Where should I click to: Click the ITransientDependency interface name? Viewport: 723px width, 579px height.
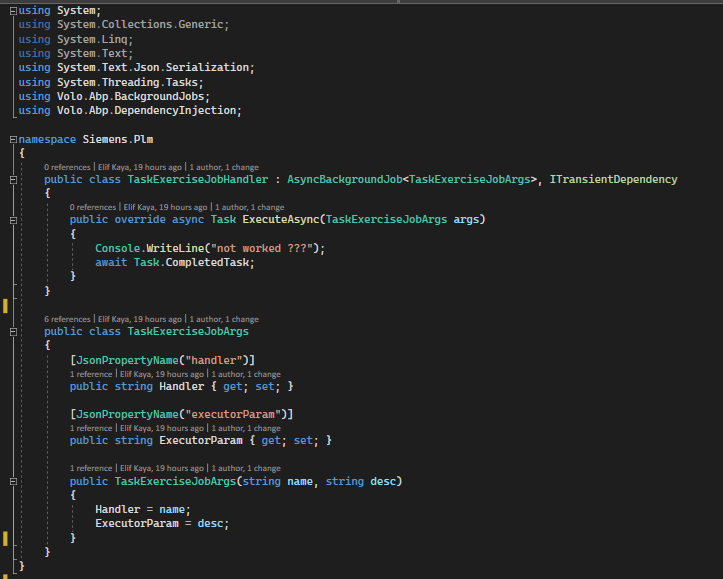coord(613,180)
